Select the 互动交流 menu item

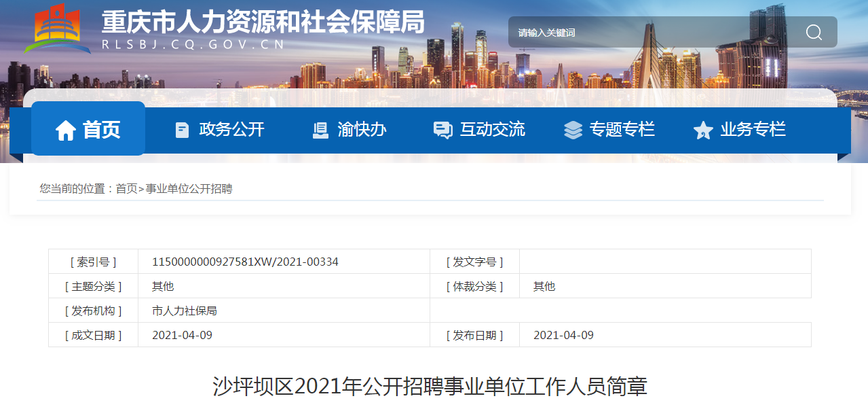pos(493,129)
